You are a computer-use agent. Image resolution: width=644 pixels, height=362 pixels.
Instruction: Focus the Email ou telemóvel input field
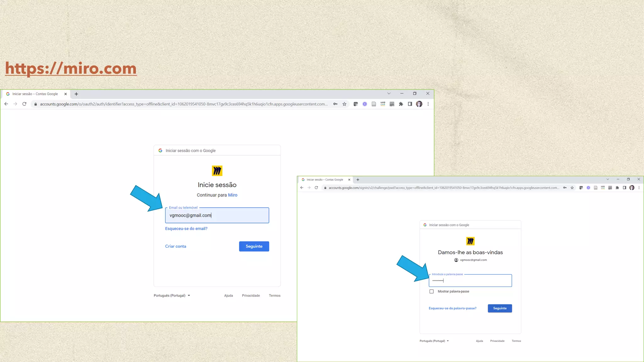(217, 215)
